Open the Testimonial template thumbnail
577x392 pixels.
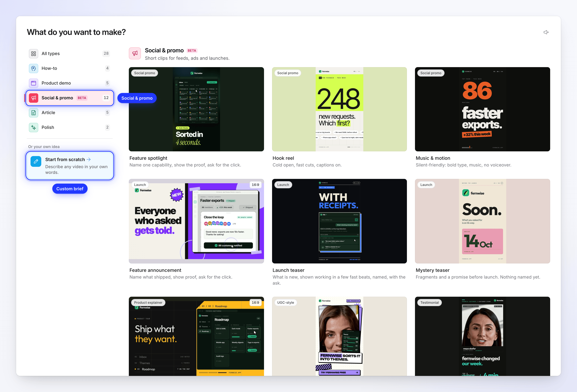click(482, 336)
